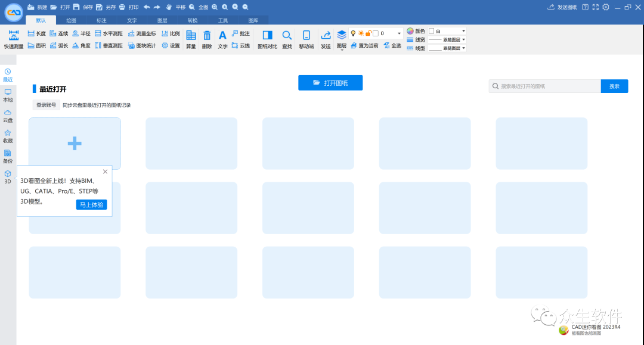Viewport: 644px width, 345px height.
Task: Click the 查找 find tool
Action: (x=287, y=39)
